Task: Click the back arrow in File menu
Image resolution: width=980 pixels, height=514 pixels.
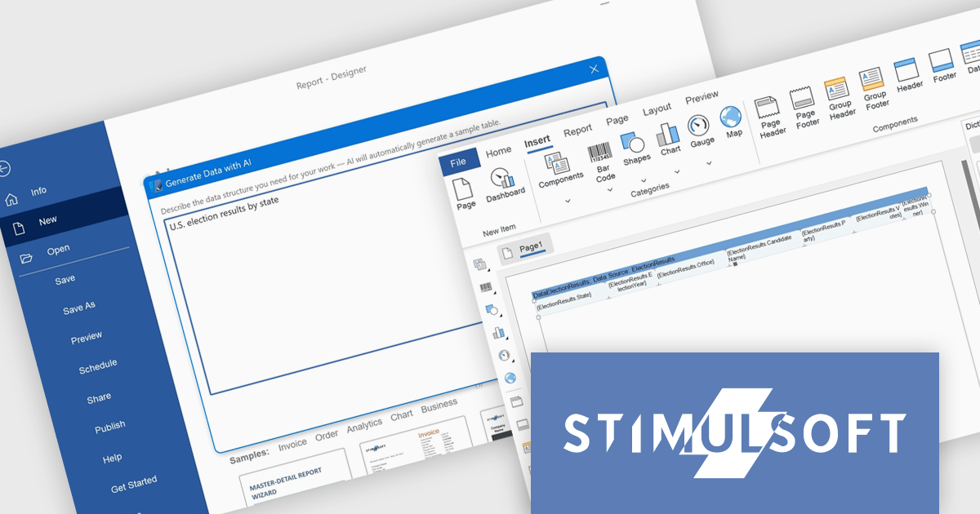Action: 4,169
